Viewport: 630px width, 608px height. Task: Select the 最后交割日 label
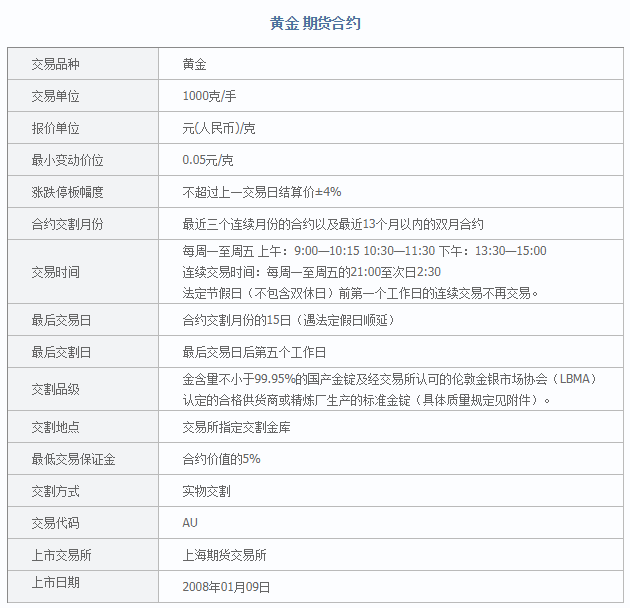pyautogui.click(x=61, y=353)
